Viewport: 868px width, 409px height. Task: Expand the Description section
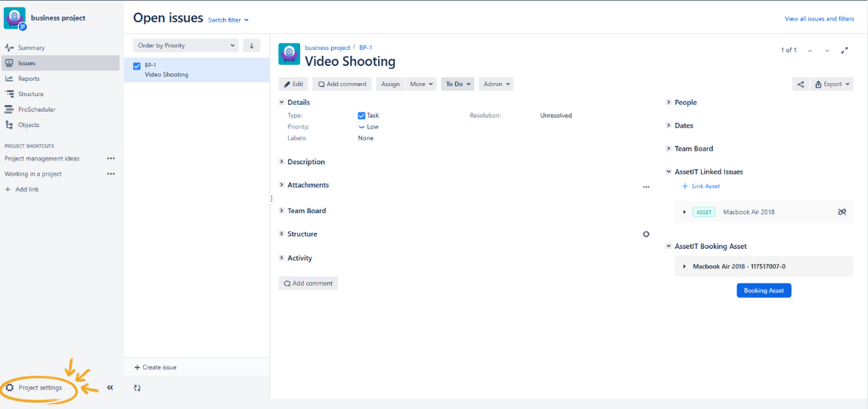pos(305,162)
